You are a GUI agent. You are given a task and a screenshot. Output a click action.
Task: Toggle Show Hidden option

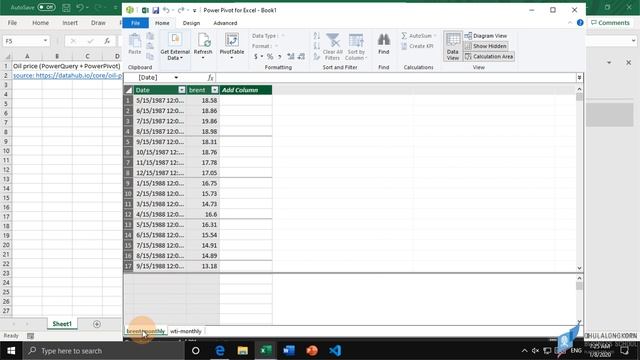[486, 46]
